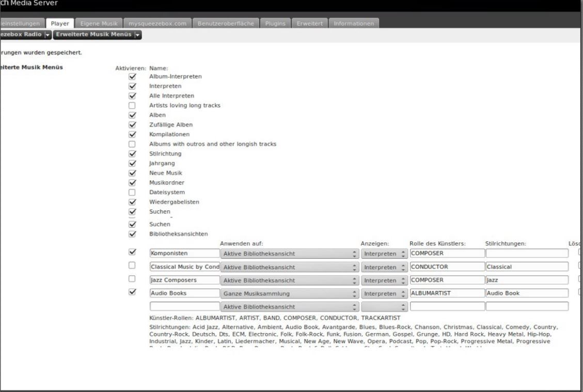Enable the Artists loving long tracks checkbox
The image size is (583, 392).
pyautogui.click(x=132, y=105)
